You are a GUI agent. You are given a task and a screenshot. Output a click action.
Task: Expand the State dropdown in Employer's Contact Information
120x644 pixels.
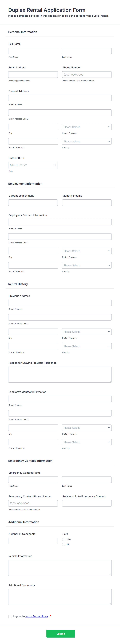(87, 251)
